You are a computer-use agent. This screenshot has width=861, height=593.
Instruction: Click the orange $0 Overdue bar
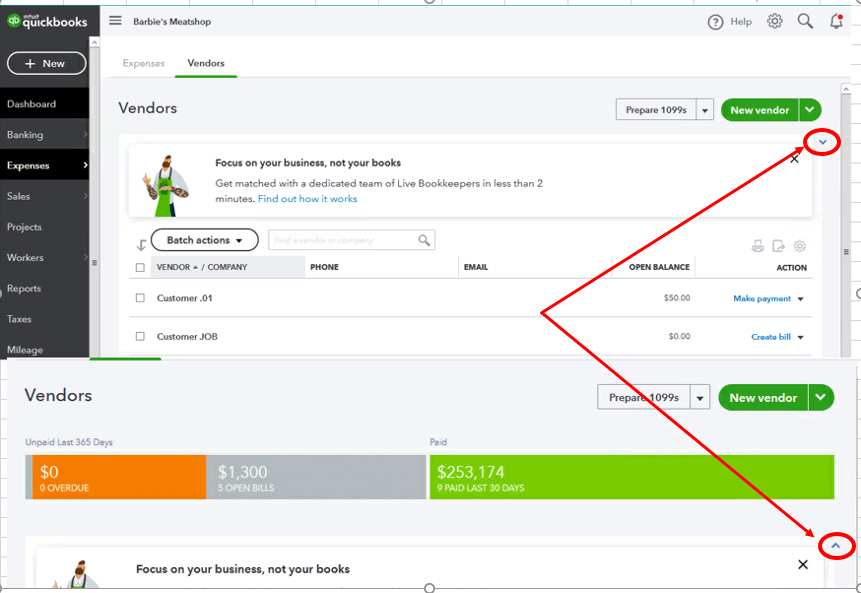[119, 477]
